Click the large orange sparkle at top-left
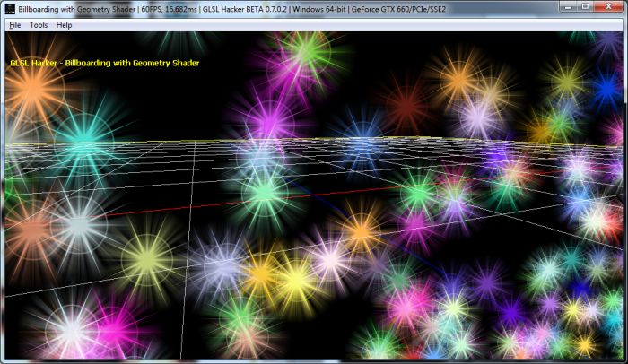 (34, 87)
